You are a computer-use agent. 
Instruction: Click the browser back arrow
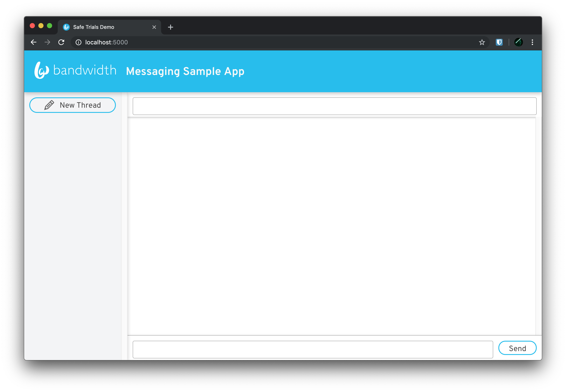(34, 42)
